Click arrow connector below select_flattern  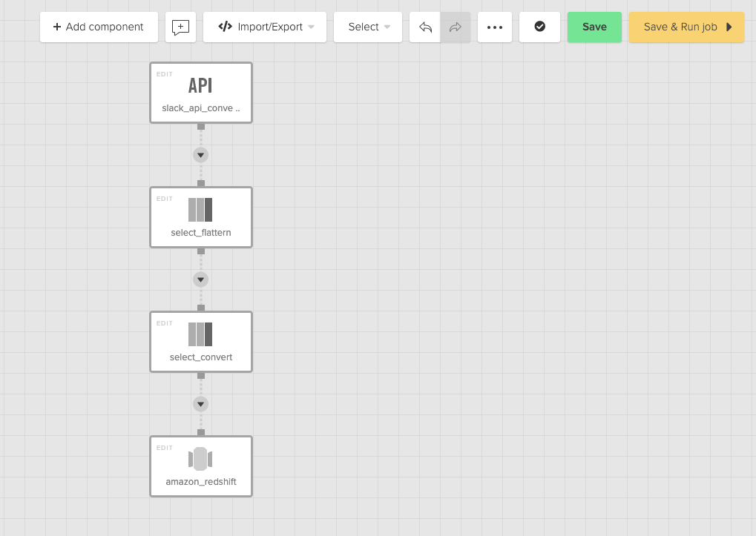click(200, 279)
